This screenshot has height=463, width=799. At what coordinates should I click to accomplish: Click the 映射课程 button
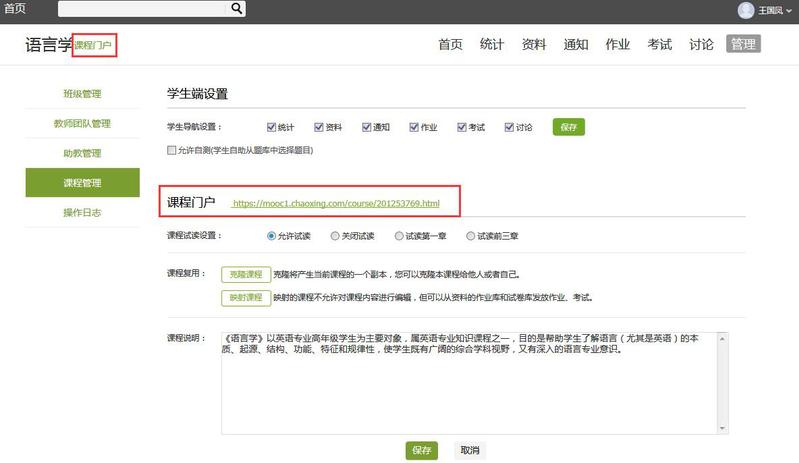pos(246,297)
